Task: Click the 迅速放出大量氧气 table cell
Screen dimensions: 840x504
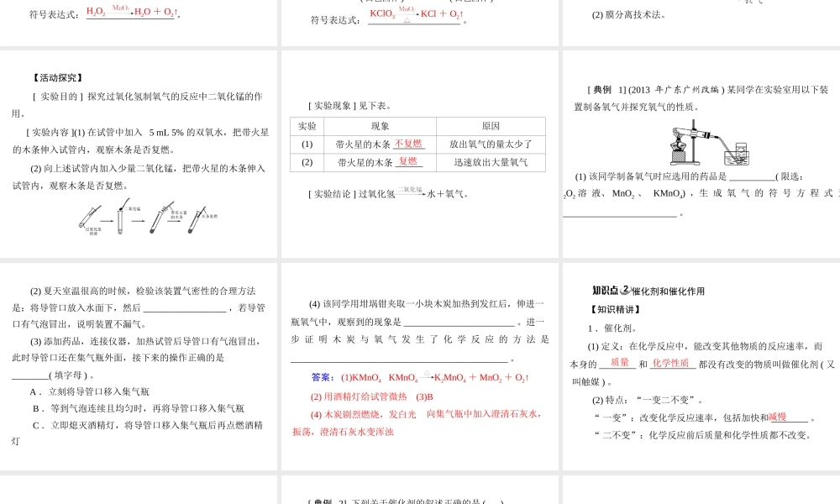Action: [x=491, y=162]
